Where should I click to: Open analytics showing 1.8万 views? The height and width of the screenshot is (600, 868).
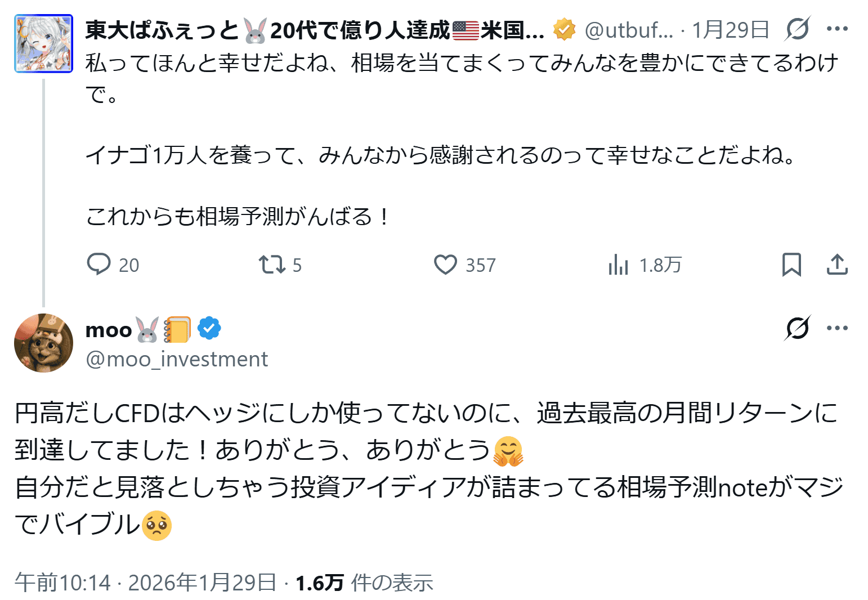click(x=618, y=264)
